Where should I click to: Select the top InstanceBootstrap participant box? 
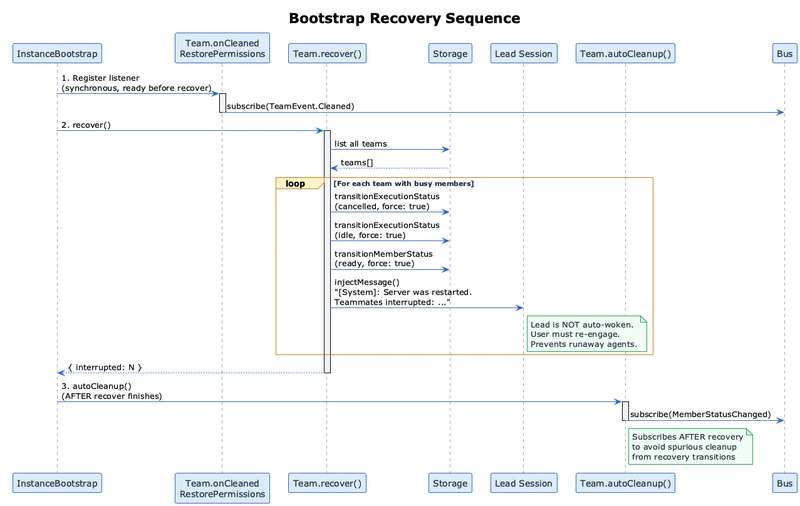(57, 53)
